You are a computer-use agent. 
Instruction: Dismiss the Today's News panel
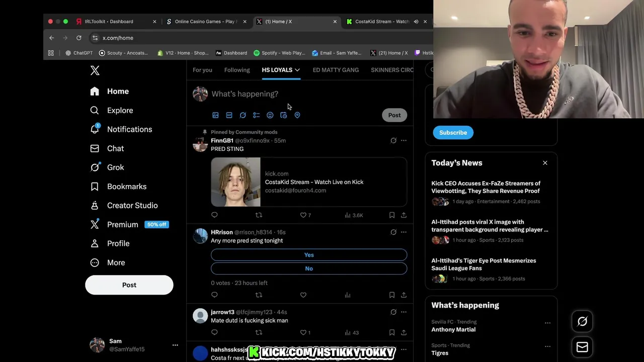coord(545,163)
